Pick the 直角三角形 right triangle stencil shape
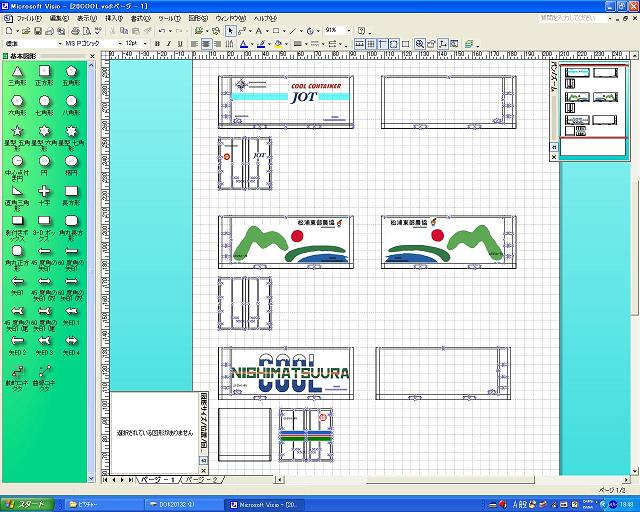 pos(17,198)
